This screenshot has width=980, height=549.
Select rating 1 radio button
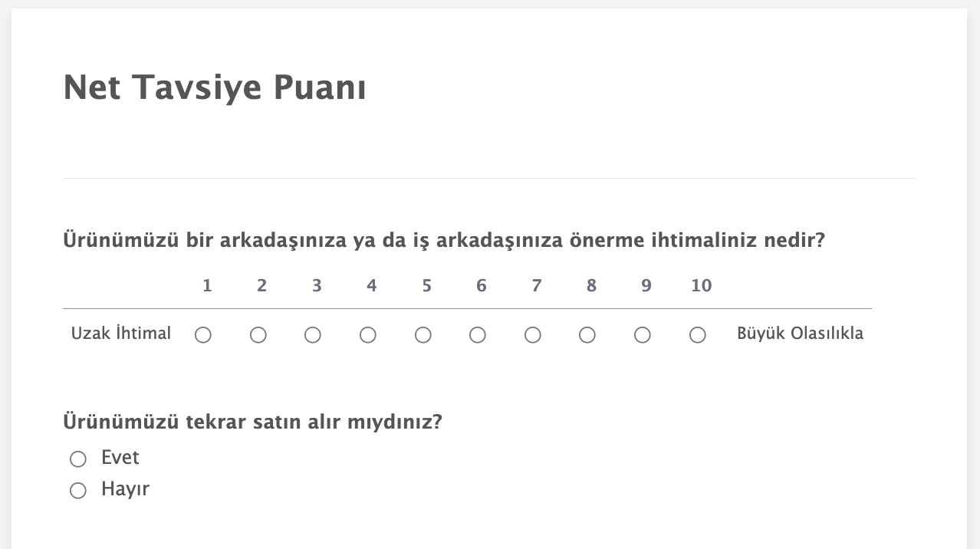203,335
